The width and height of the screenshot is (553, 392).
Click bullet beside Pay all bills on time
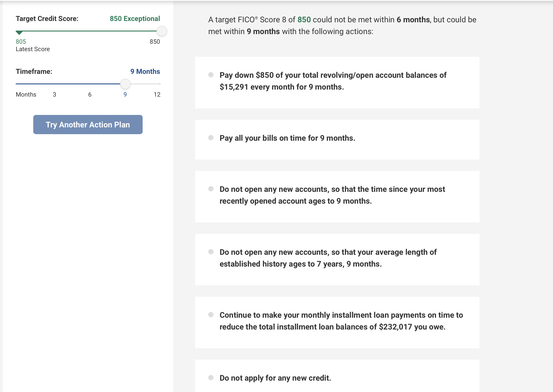point(211,138)
